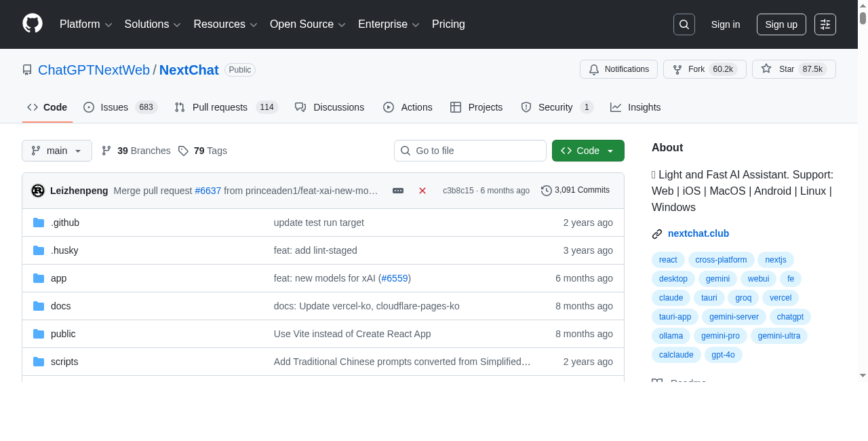Click the Sign up button
Viewport: 868px width, 441px height.
coord(781,24)
